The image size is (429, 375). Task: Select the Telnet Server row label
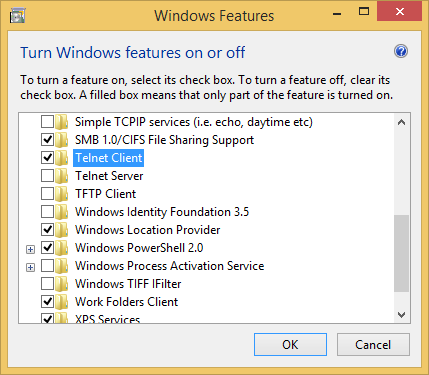(109, 176)
